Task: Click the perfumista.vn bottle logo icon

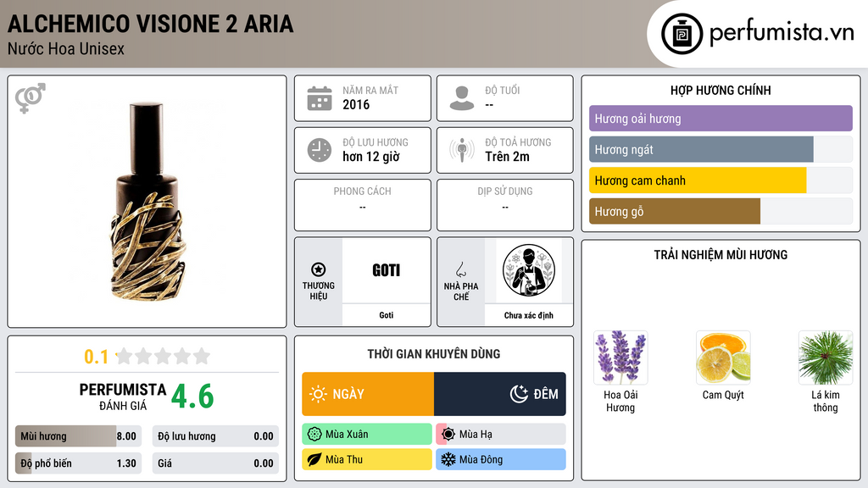Action: point(682,34)
